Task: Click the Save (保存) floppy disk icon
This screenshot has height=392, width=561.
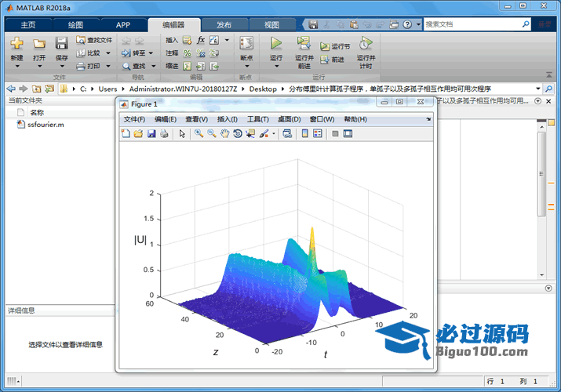Action: (61, 44)
